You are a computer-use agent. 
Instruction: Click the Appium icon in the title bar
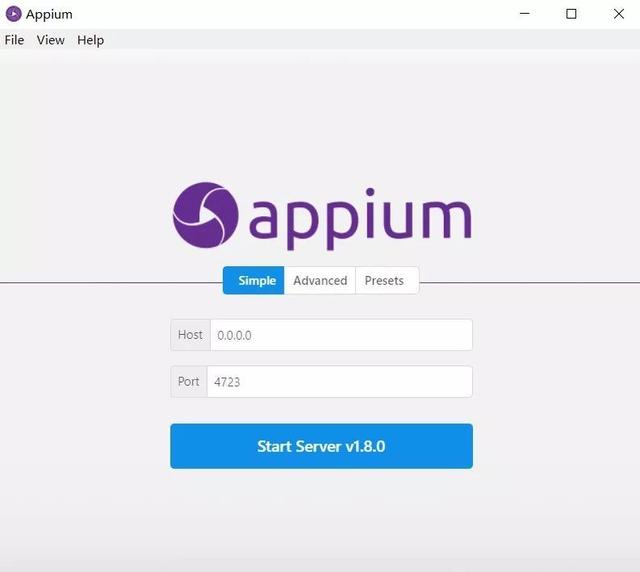[13, 14]
